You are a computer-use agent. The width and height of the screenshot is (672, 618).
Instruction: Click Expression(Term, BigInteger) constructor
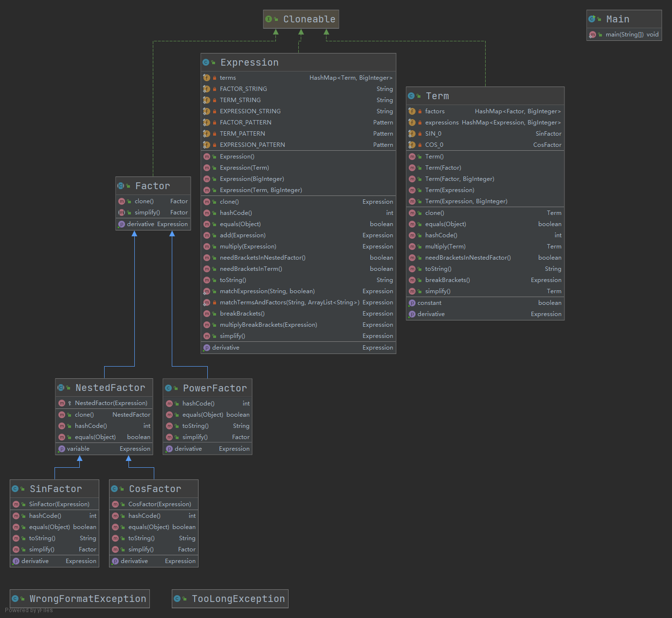click(x=298, y=190)
